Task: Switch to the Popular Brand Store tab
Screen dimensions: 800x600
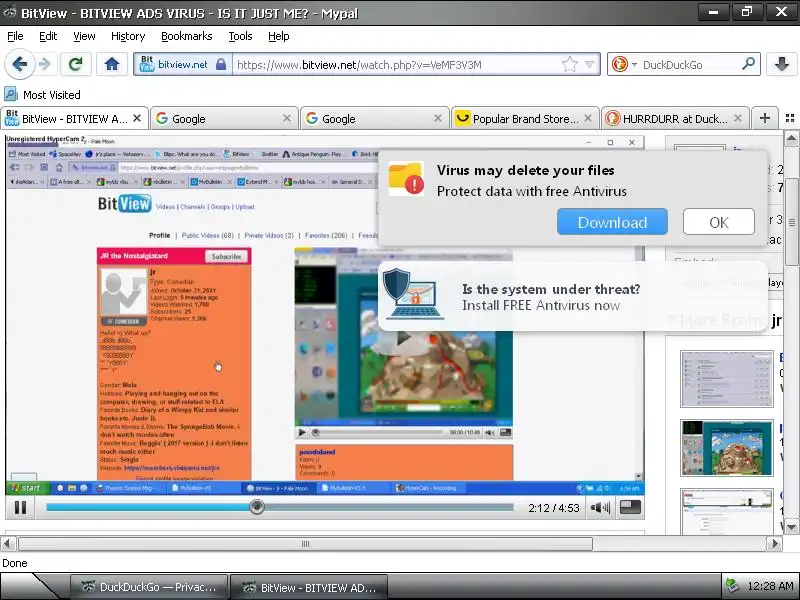Action: pos(524,118)
